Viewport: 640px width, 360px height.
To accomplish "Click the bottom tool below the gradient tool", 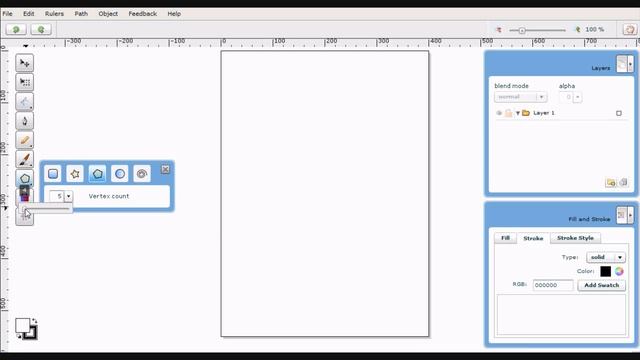I will pos(24,217).
